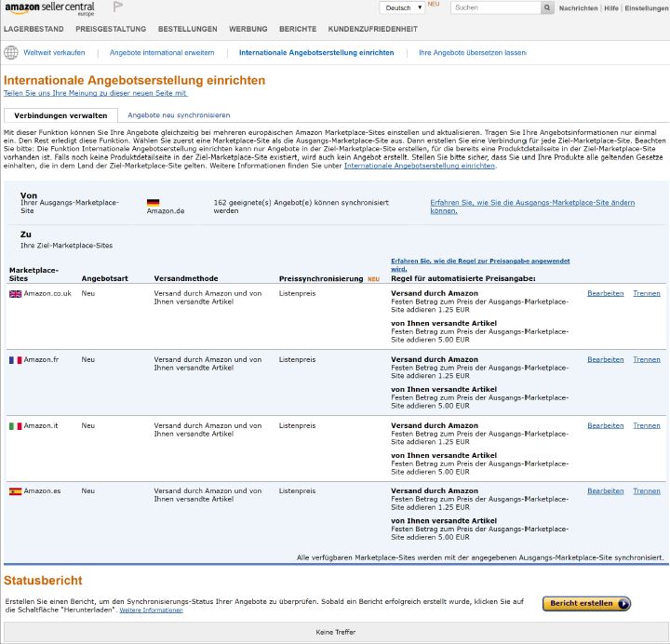
Task: Open the LAGERBESTAND menu
Action: (33, 29)
